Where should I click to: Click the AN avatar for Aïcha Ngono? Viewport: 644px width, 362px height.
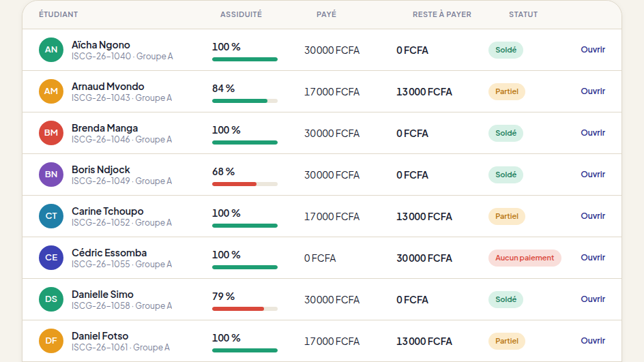click(51, 50)
